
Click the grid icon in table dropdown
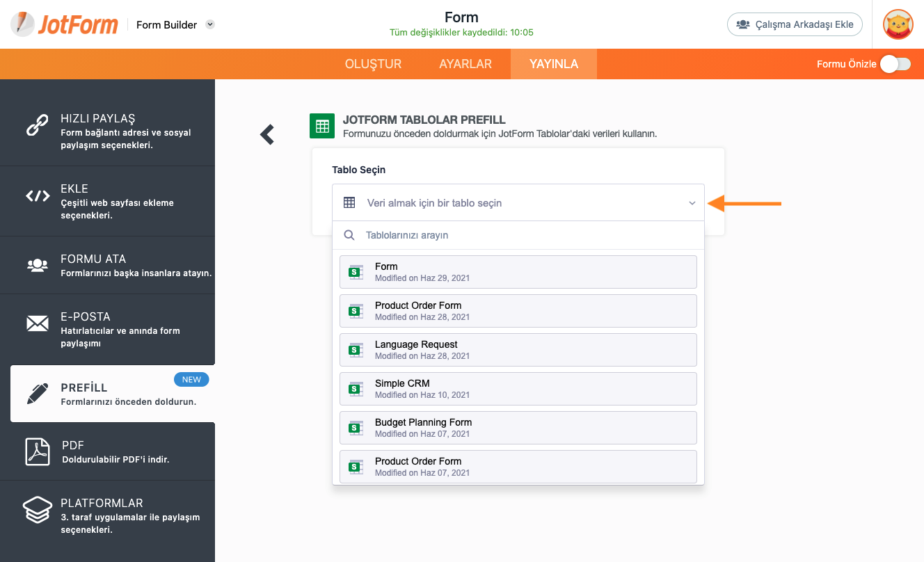(x=350, y=203)
